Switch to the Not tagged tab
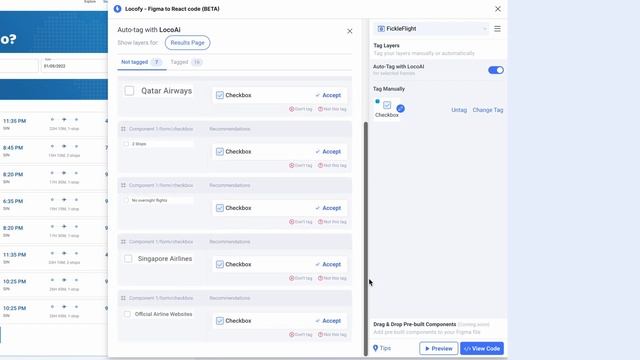The image size is (640, 360). point(141,62)
